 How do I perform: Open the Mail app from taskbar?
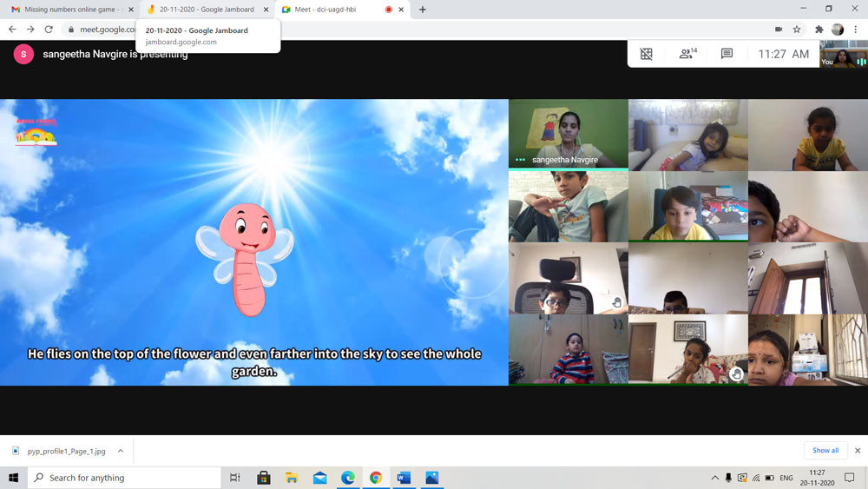tap(320, 478)
